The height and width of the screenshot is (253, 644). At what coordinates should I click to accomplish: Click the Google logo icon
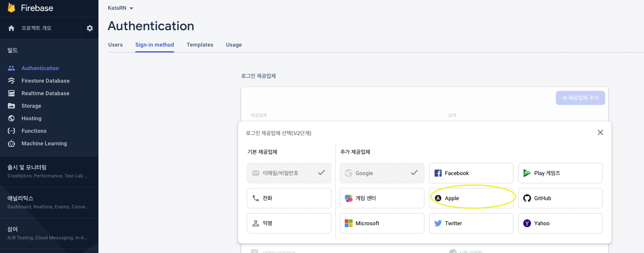(x=349, y=173)
